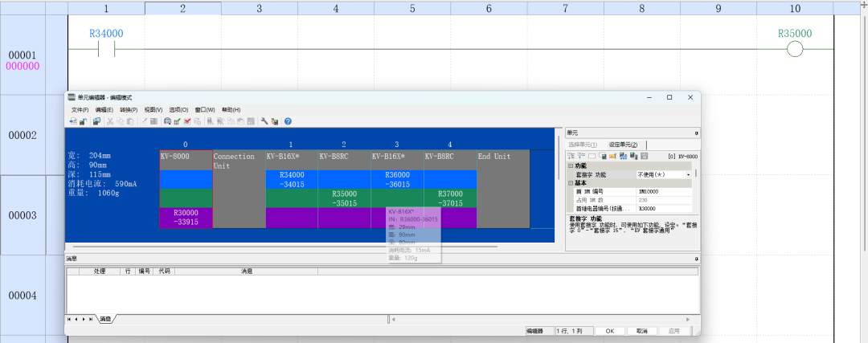
Task: Select ladder column 5 header
Action: (x=412, y=8)
